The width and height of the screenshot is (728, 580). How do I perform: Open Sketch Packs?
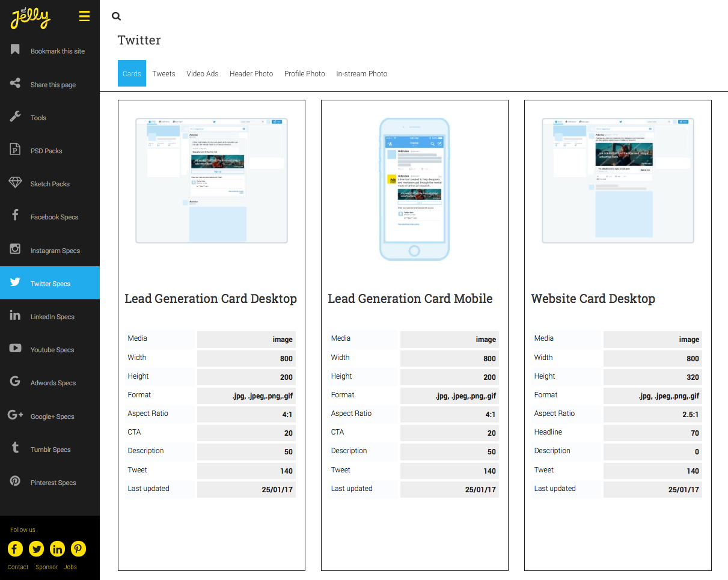pos(50,184)
